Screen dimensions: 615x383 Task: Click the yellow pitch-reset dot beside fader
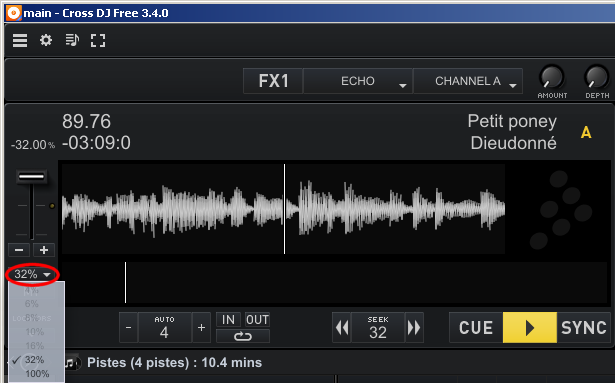coord(52,206)
